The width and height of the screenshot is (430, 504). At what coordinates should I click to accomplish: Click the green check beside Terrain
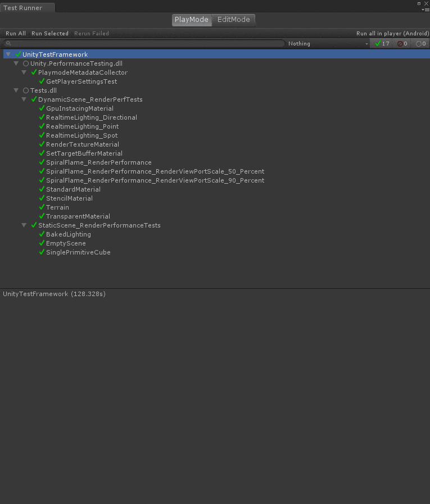(x=42, y=207)
